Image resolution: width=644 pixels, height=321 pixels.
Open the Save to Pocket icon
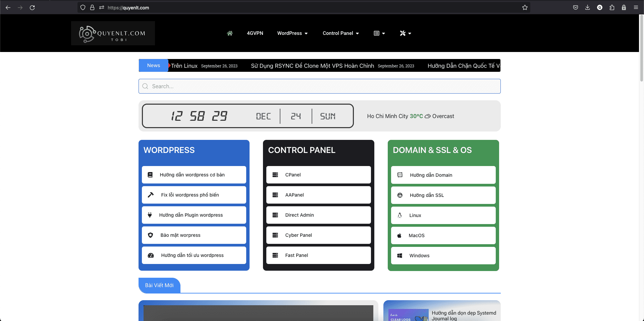click(576, 7)
